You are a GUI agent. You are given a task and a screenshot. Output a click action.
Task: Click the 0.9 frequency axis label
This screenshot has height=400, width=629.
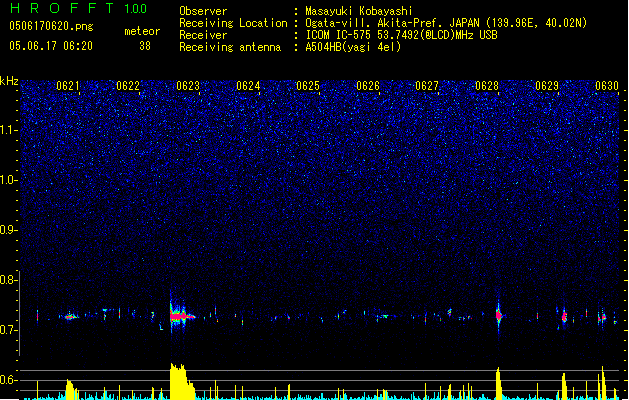(8, 230)
